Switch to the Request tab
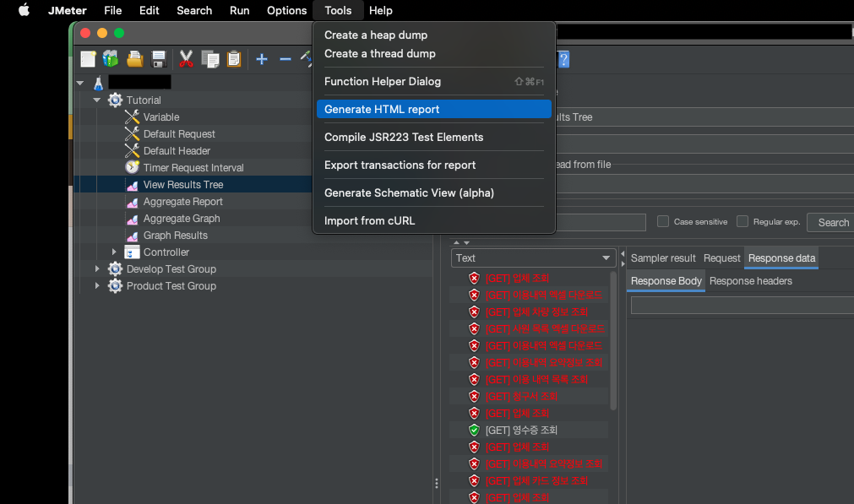The width and height of the screenshot is (854, 504). pos(721,258)
